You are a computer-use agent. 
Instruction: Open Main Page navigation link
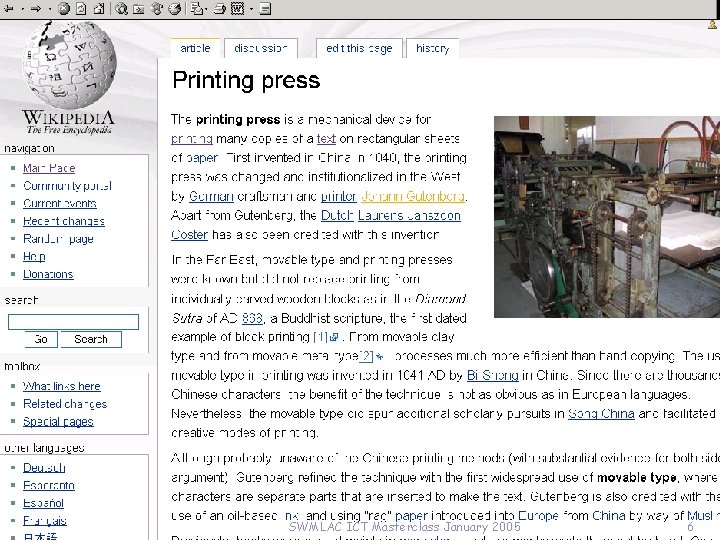click(x=49, y=168)
